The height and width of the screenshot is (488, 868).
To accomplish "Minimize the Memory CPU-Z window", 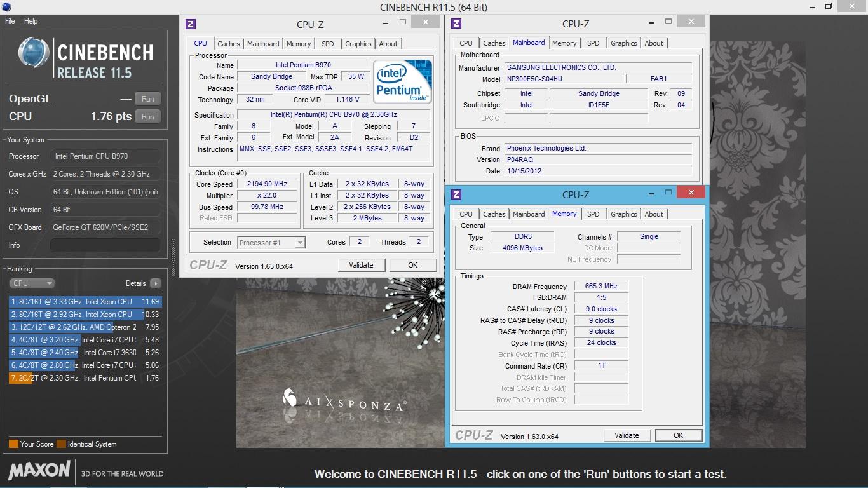I will click(651, 192).
